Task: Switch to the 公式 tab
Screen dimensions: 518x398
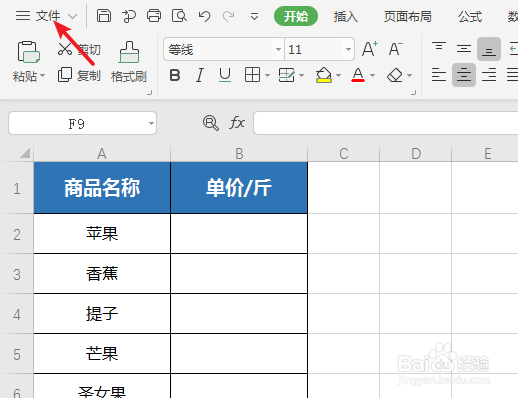Action: [x=470, y=16]
